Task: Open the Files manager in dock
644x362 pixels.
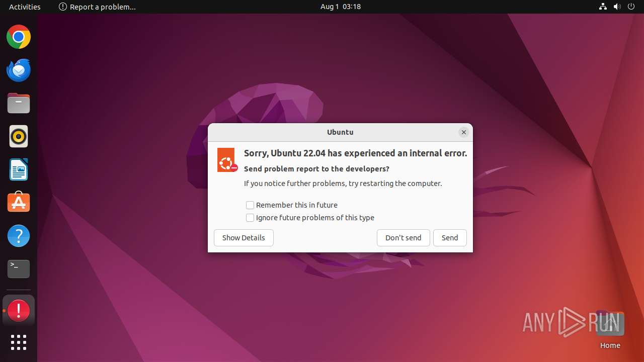Action: (x=19, y=104)
